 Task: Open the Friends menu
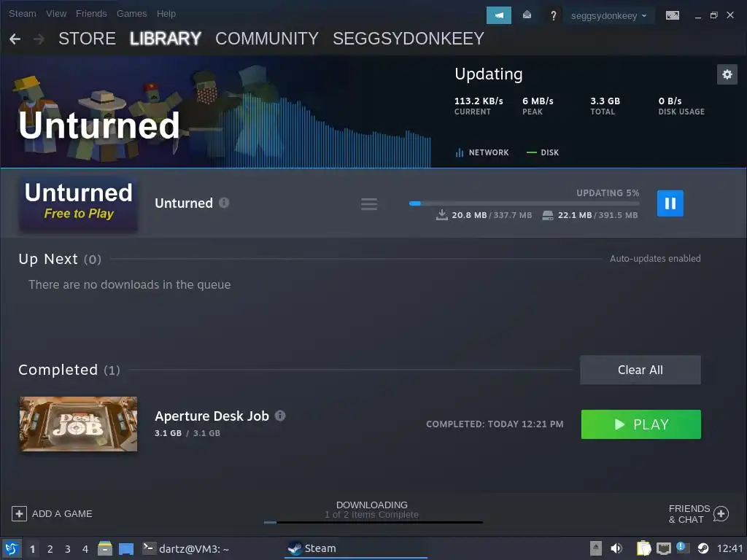(x=91, y=14)
